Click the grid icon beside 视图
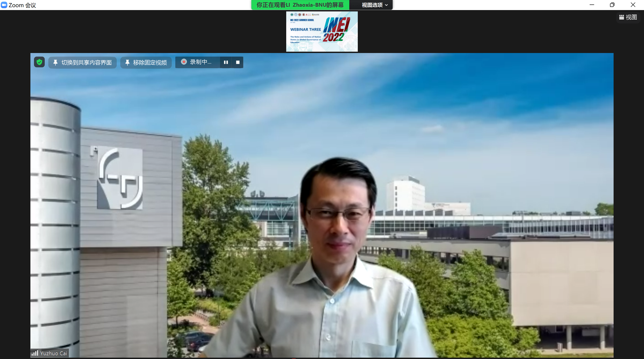This screenshot has height=359, width=644. point(621,17)
